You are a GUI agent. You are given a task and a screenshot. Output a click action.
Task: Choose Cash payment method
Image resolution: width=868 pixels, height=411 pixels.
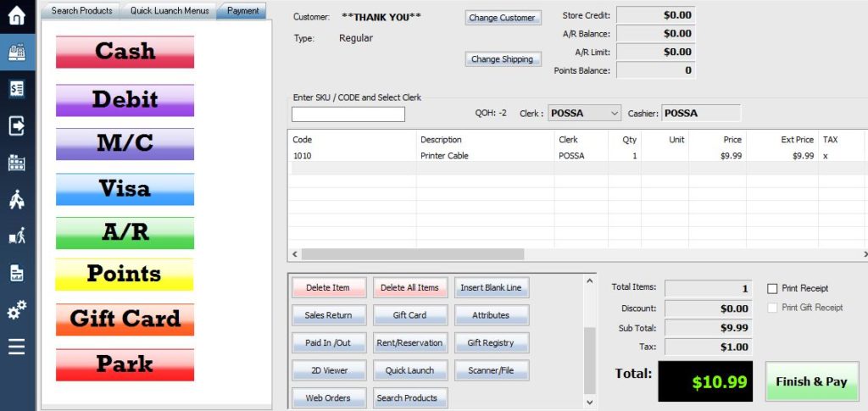point(125,52)
